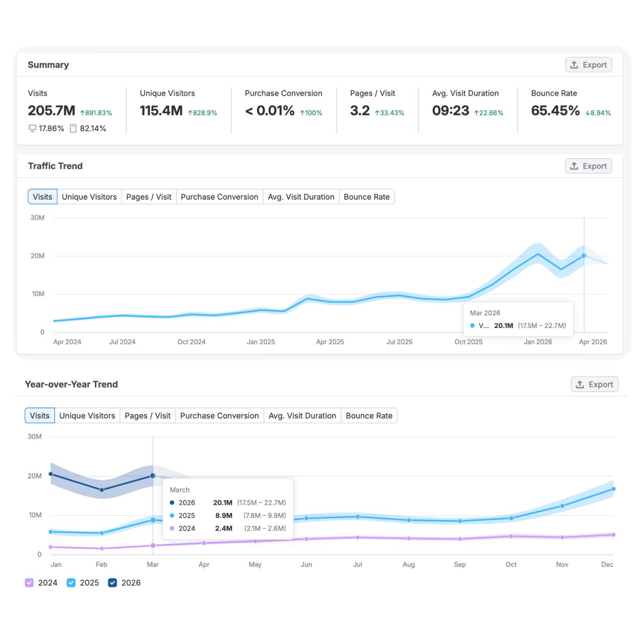Click the Export button in the Summary header
The image size is (644, 644).
coord(588,64)
